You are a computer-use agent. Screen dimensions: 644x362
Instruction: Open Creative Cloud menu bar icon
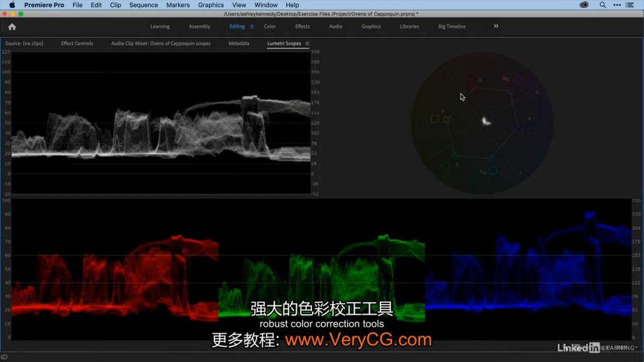tap(584, 5)
